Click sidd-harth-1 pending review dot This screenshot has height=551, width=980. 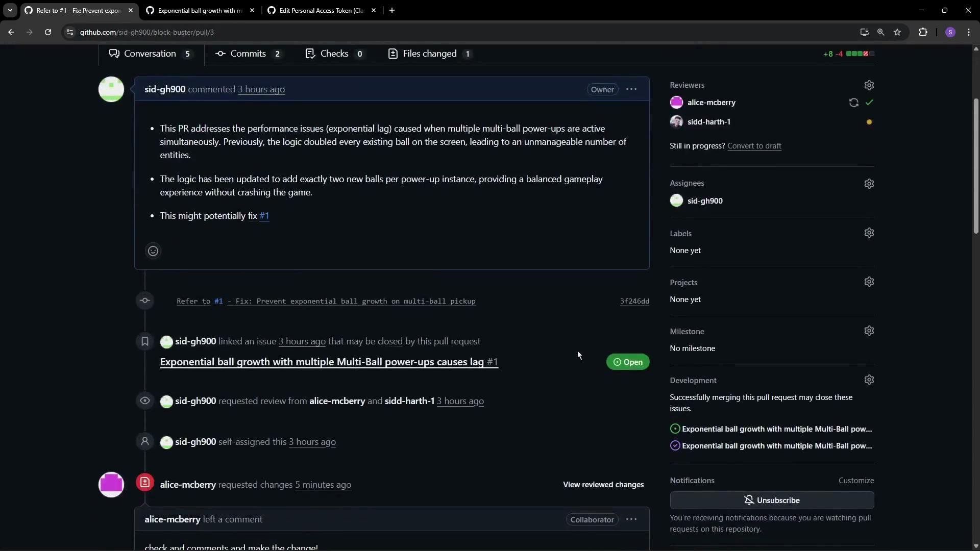point(869,122)
